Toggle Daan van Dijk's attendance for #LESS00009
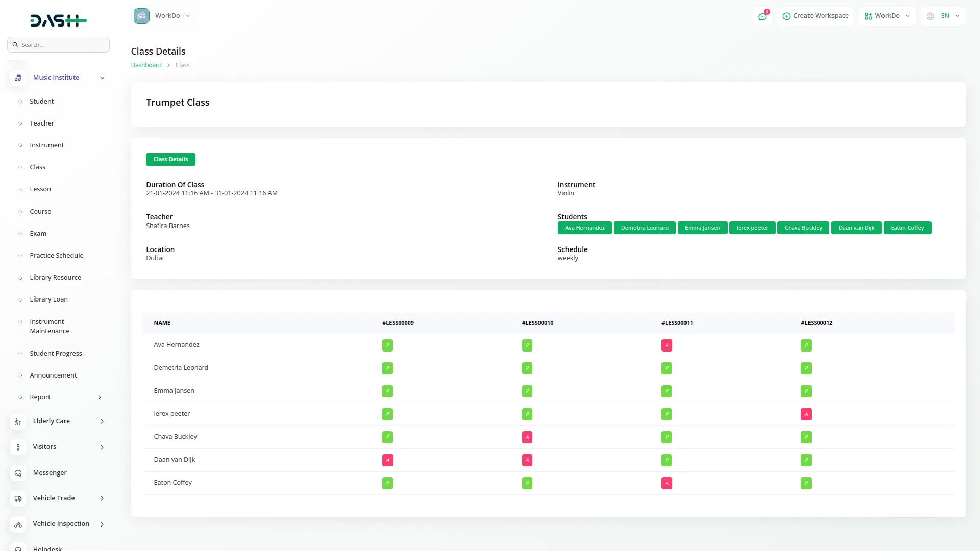 tap(387, 460)
